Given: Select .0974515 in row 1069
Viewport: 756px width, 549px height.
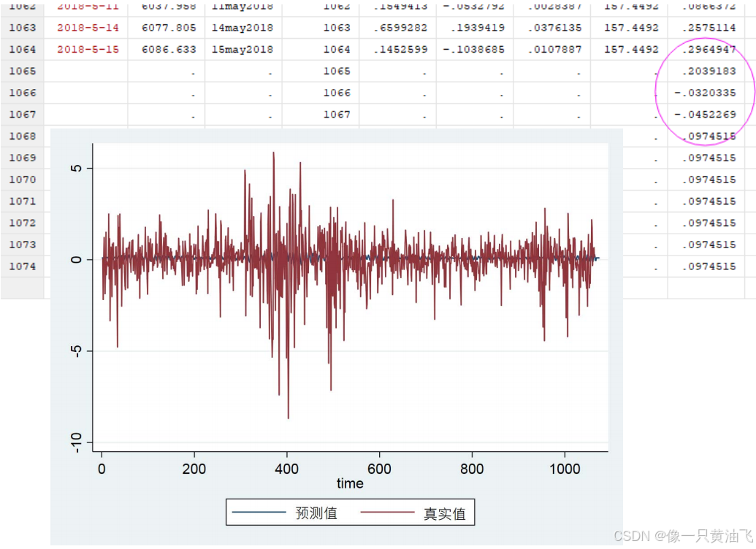Looking at the screenshot, I should tap(709, 158).
